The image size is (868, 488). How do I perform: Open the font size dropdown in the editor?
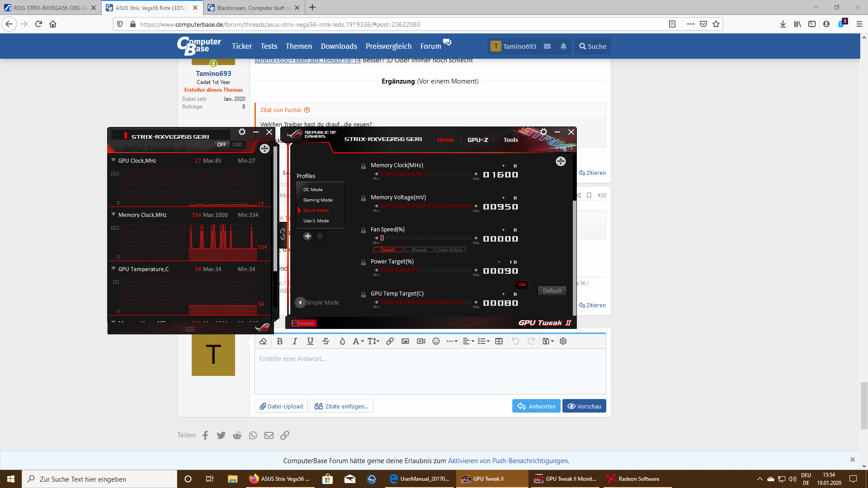point(373,341)
